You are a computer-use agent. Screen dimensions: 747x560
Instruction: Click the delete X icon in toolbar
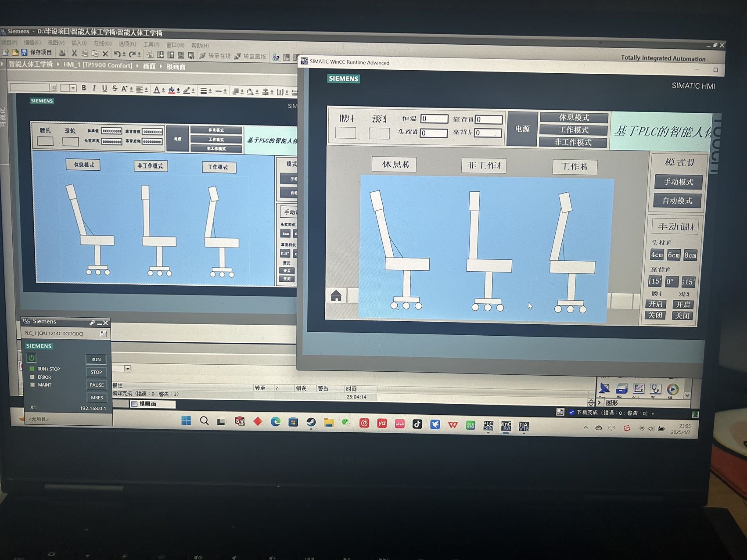point(105,54)
